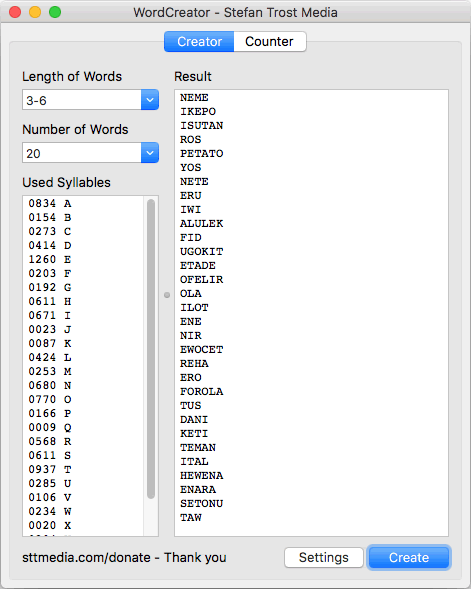Click the result word ROS
The width and height of the screenshot is (471, 589).
pyautogui.click(x=191, y=140)
